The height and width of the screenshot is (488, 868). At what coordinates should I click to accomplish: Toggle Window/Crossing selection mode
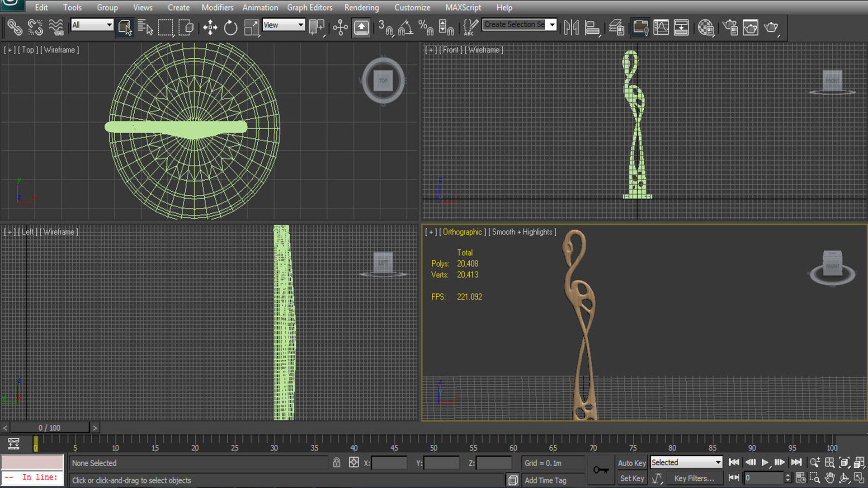[x=186, y=27]
